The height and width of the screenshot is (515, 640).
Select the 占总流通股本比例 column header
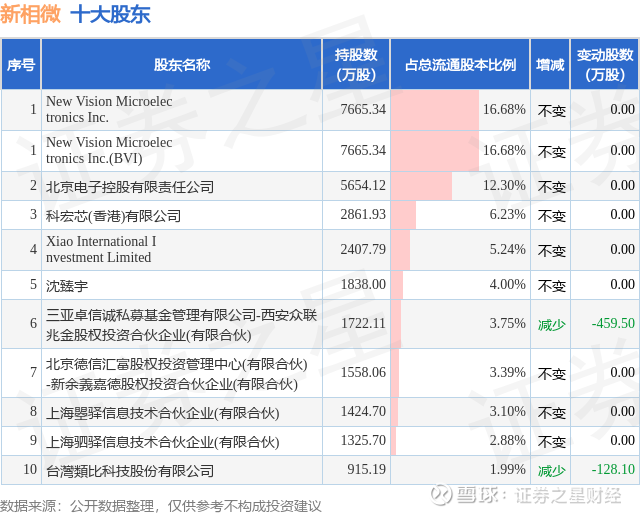tap(460, 64)
